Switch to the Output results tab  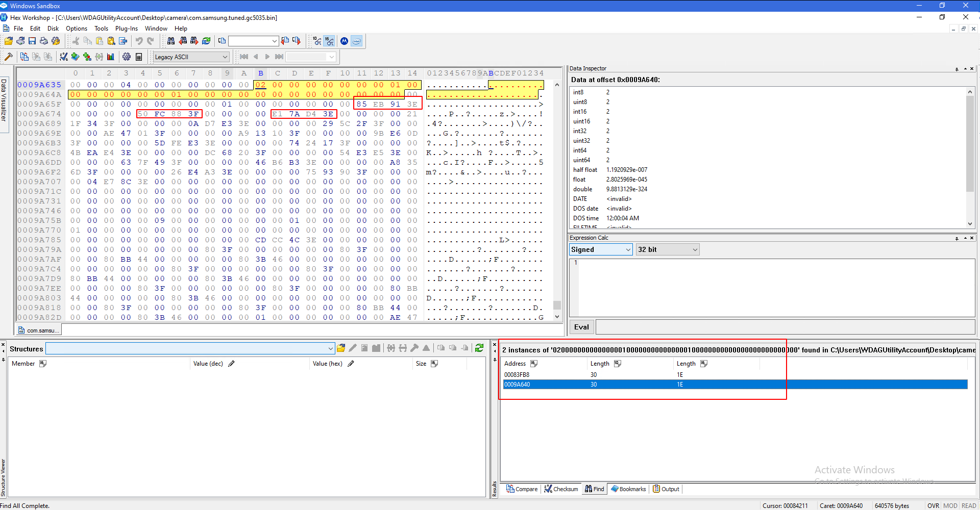click(666, 489)
